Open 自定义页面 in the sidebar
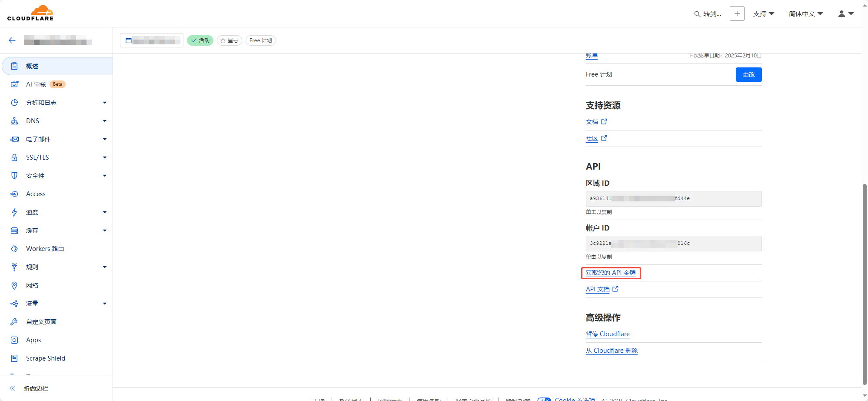Viewport: 868px width, 401px height. tap(57, 322)
